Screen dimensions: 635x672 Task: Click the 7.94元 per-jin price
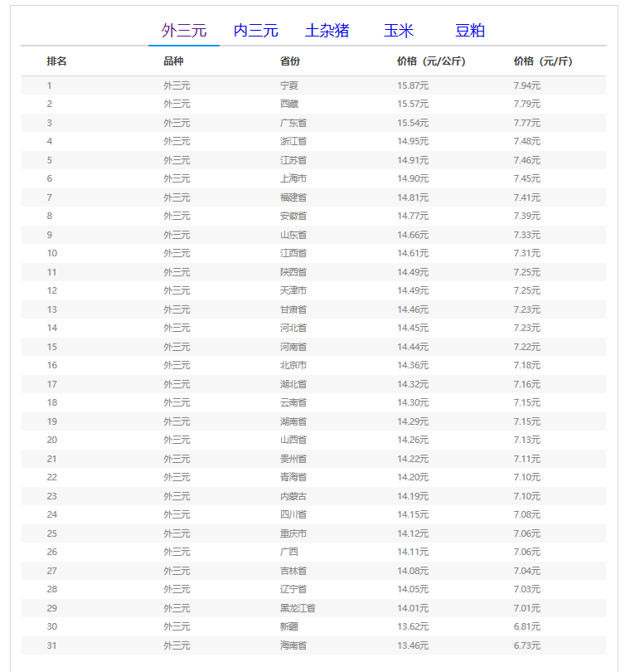pyautogui.click(x=527, y=85)
